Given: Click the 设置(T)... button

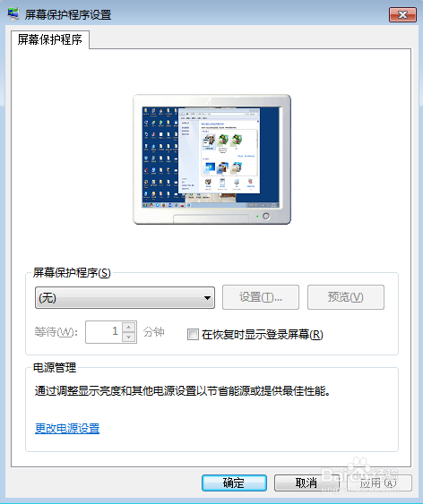Looking at the screenshot, I should click(261, 297).
